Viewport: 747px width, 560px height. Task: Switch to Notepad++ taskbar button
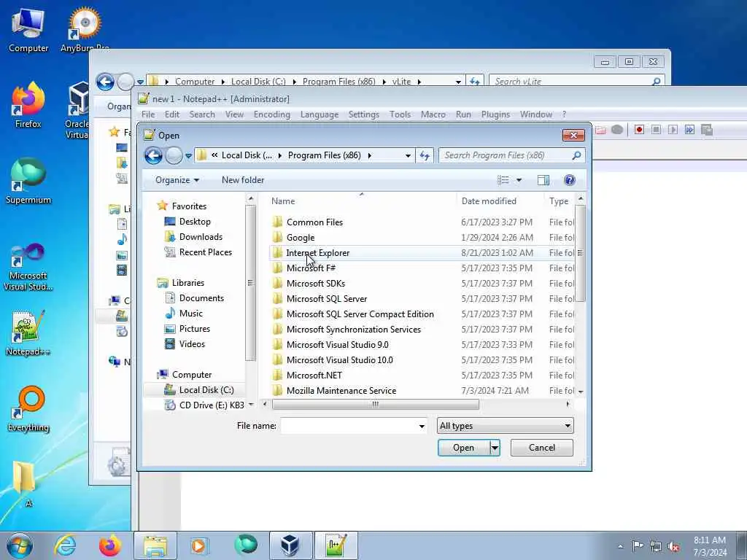click(336, 545)
